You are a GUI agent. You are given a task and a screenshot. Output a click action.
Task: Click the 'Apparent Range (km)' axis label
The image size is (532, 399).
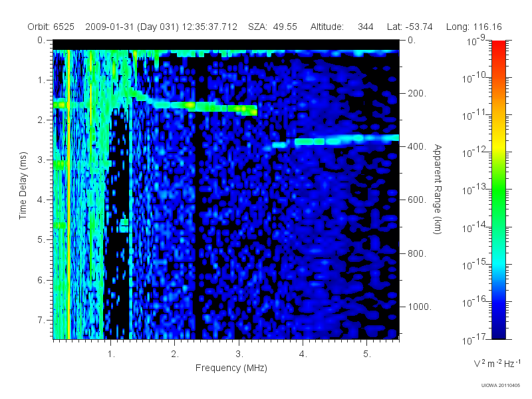(438, 189)
